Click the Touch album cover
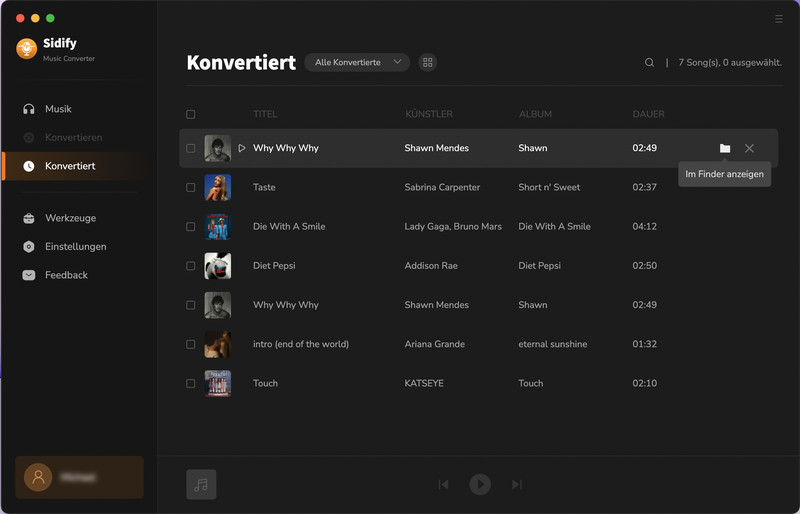The image size is (800, 514). click(x=218, y=383)
